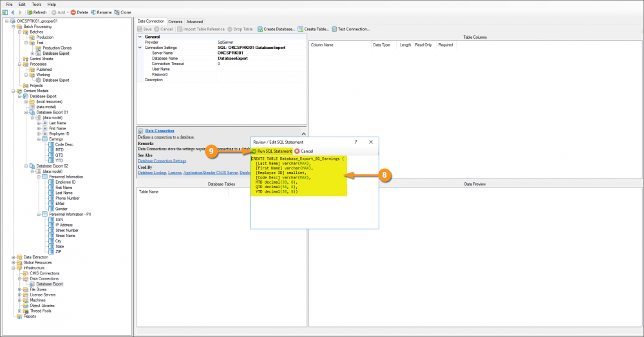Collapse the help panel with the chevron
644x337 pixels.
pos(303,133)
